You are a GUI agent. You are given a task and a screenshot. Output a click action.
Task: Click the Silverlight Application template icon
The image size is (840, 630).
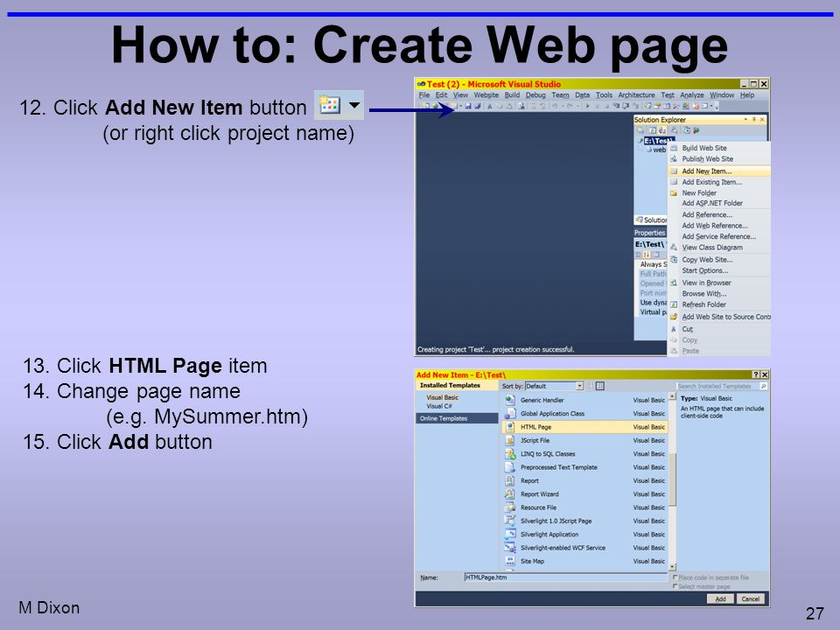pyautogui.click(x=510, y=534)
